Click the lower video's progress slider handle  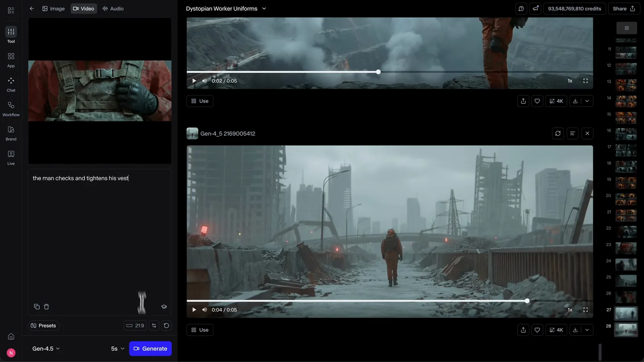coord(527,300)
